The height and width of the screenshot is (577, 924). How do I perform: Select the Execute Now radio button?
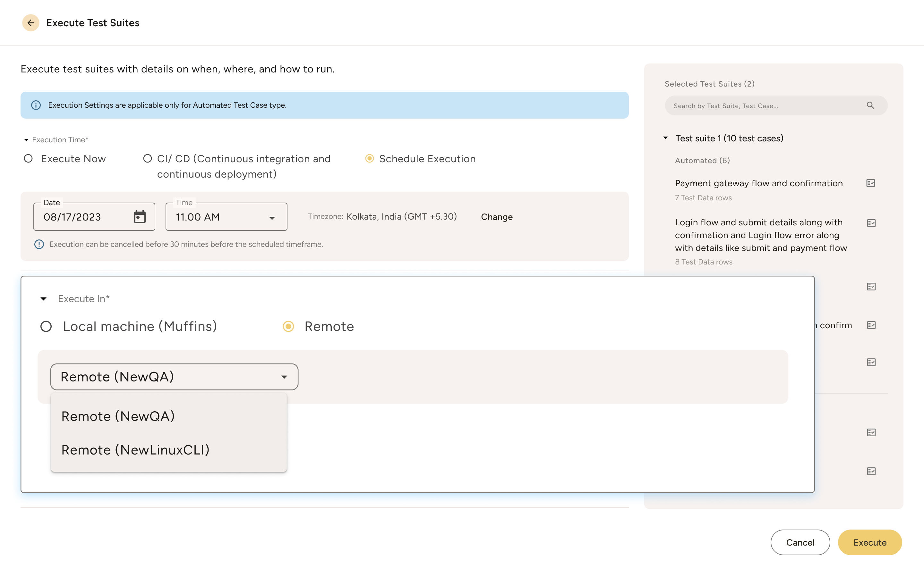click(28, 158)
